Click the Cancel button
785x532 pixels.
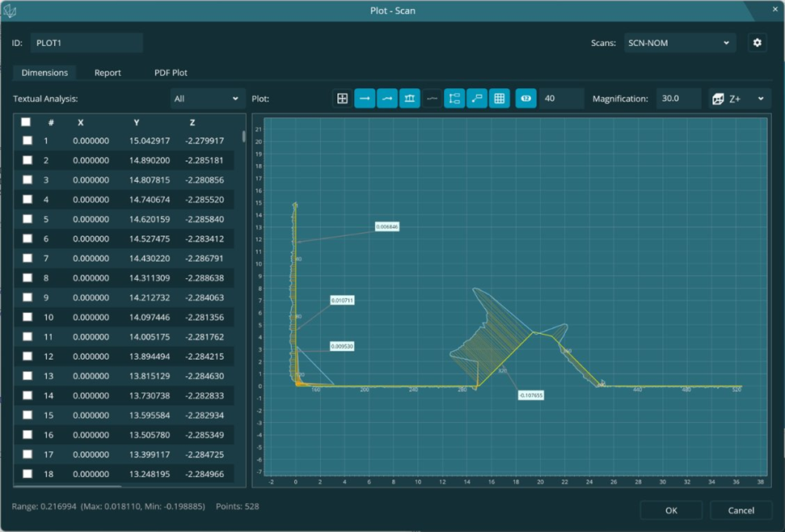click(741, 510)
